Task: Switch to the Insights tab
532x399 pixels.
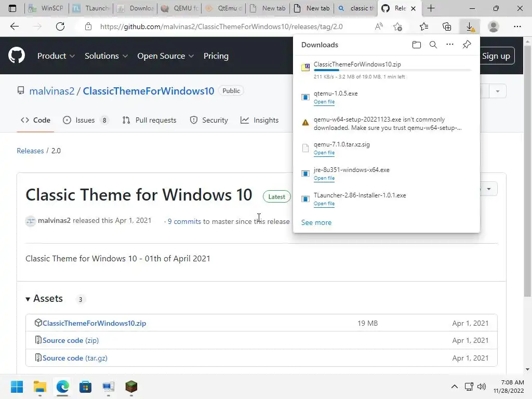Action: pyautogui.click(x=260, y=120)
